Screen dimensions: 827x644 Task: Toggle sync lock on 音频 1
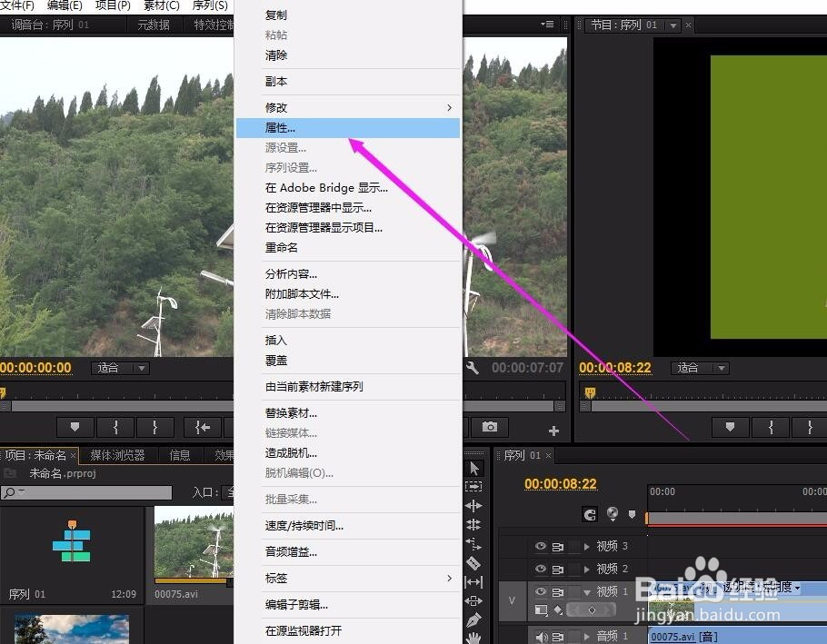(558, 637)
